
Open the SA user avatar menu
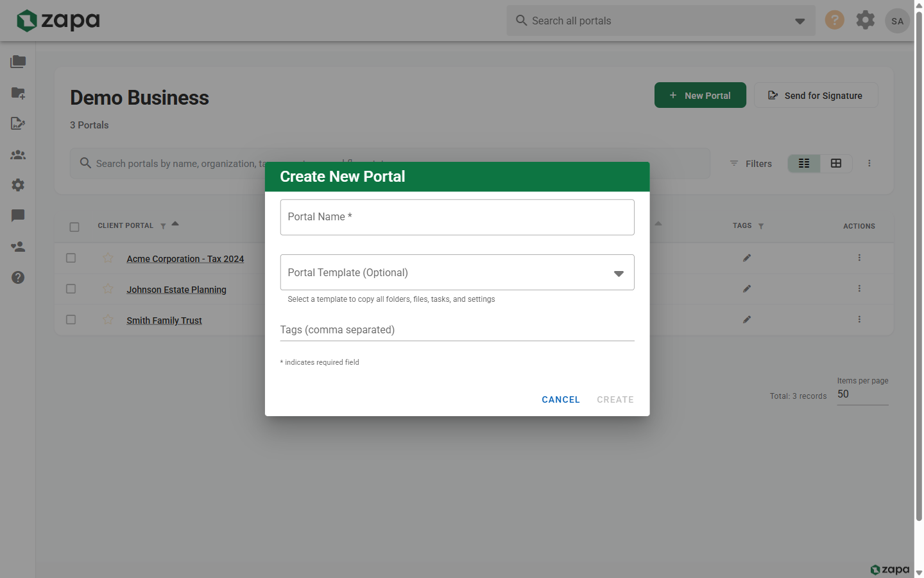pos(897,21)
